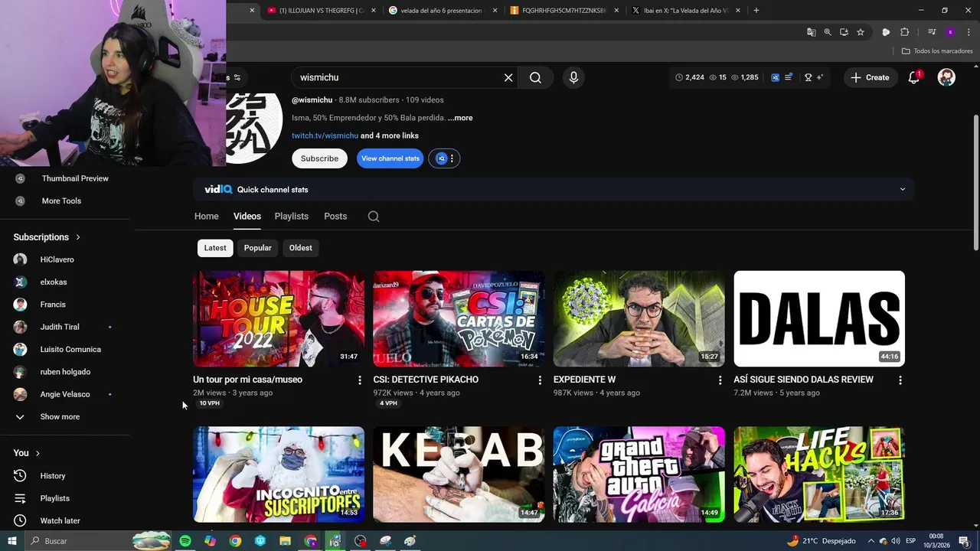
Task: Open Luisito Comunica subscription channel
Action: 70,350
